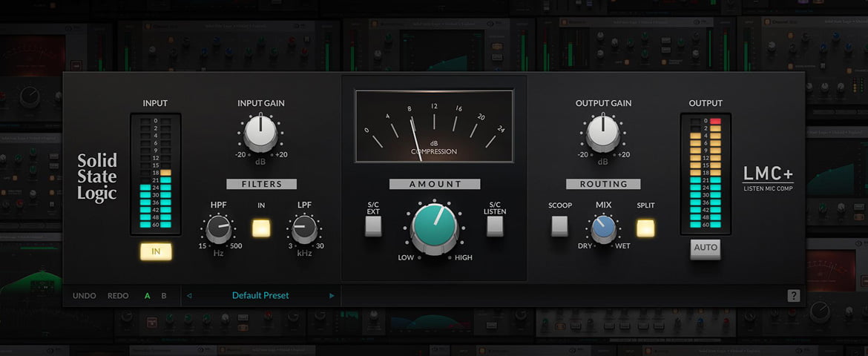Click the ROUTING section label
The image size is (868, 356).
tap(603, 184)
